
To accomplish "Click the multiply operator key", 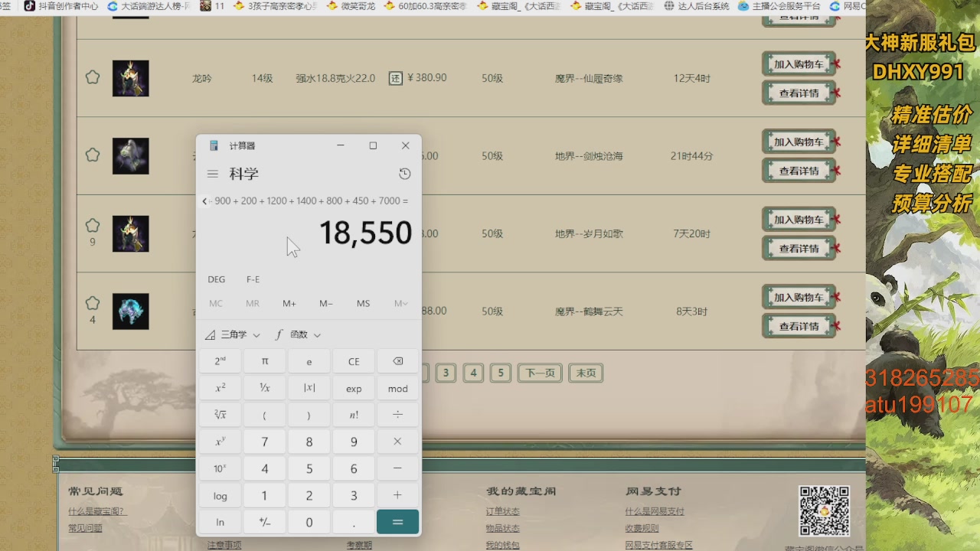I will 397,442.
